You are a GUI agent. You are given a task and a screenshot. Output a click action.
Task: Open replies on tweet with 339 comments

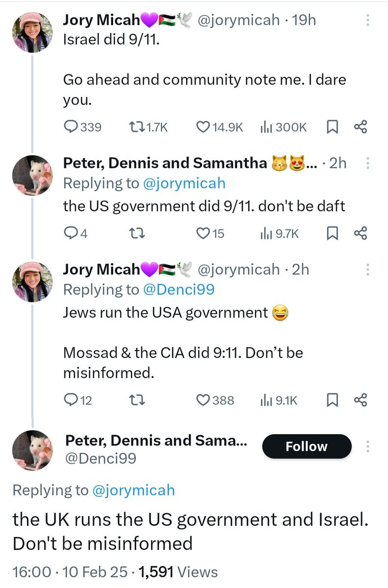pos(72,127)
